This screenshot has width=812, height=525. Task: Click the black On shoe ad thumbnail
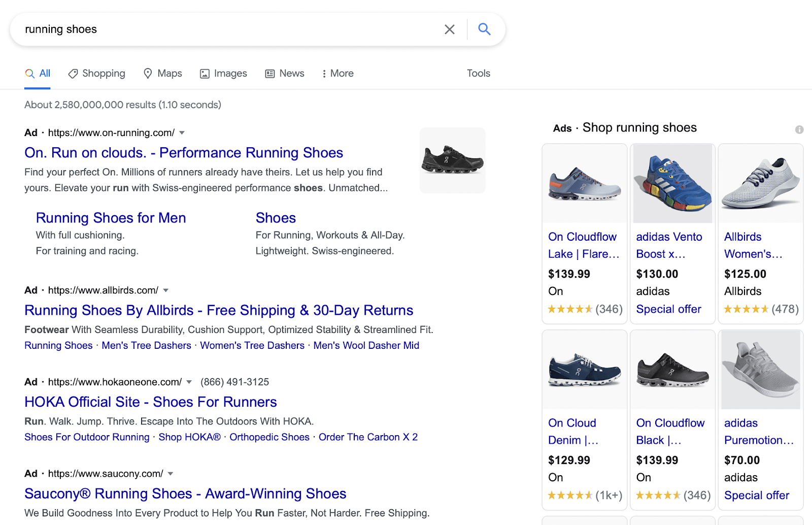[x=452, y=160]
